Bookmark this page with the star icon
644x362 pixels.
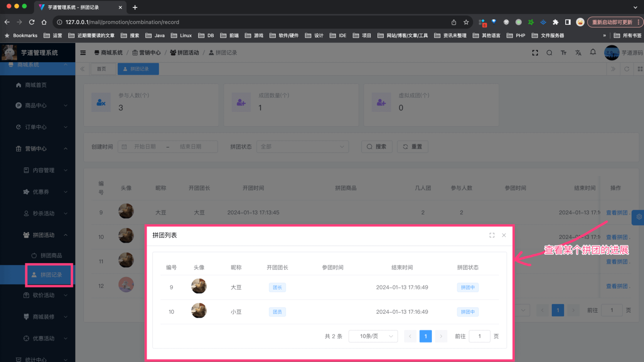tap(466, 22)
